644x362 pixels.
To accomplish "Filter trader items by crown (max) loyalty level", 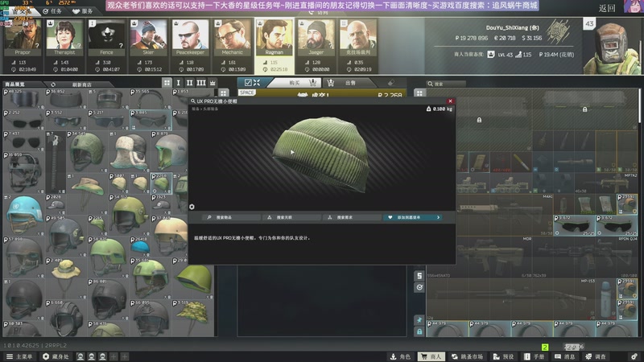I will (x=213, y=83).
